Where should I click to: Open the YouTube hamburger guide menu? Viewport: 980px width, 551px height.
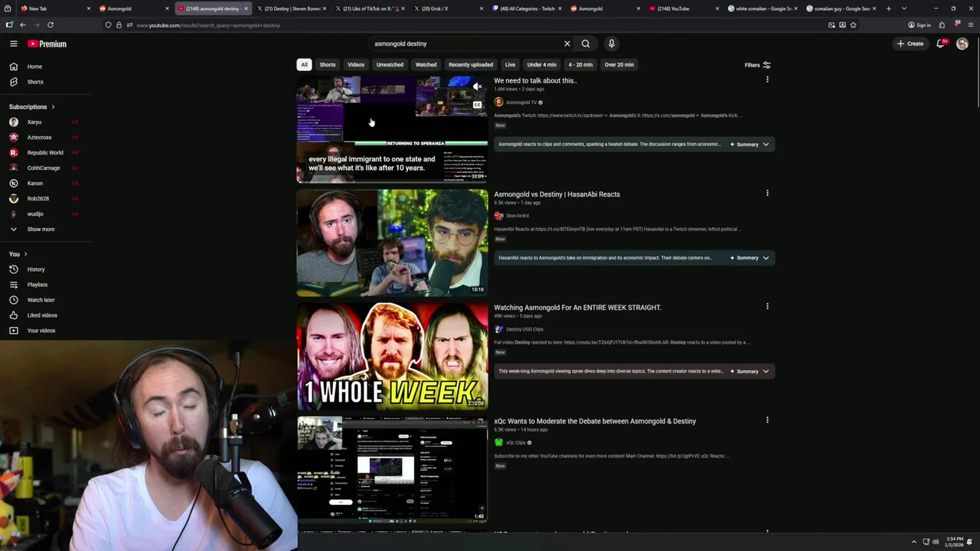(x=13, y=44)
